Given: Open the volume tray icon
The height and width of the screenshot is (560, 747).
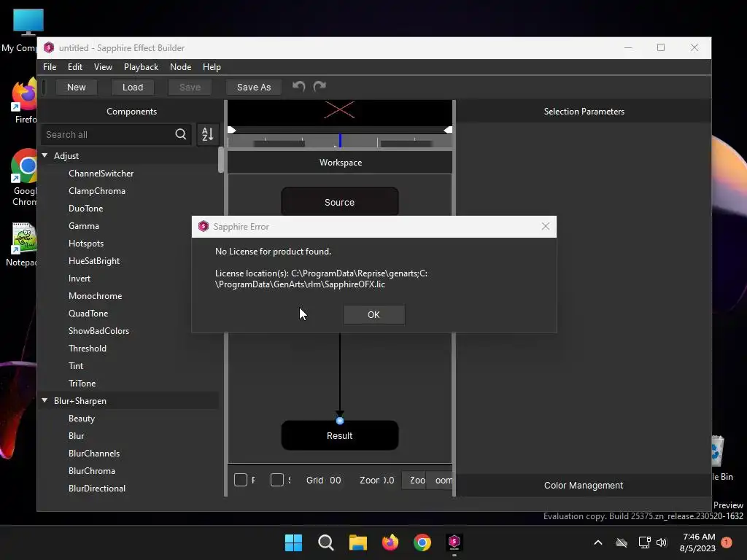Looking at the screenshot, I should coord(662,542).
